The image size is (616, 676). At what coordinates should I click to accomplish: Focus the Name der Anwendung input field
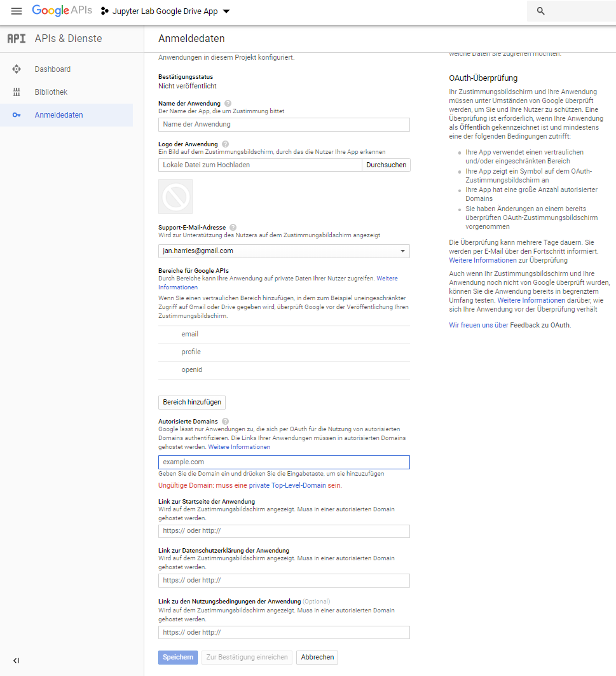[x=284, y=124]
